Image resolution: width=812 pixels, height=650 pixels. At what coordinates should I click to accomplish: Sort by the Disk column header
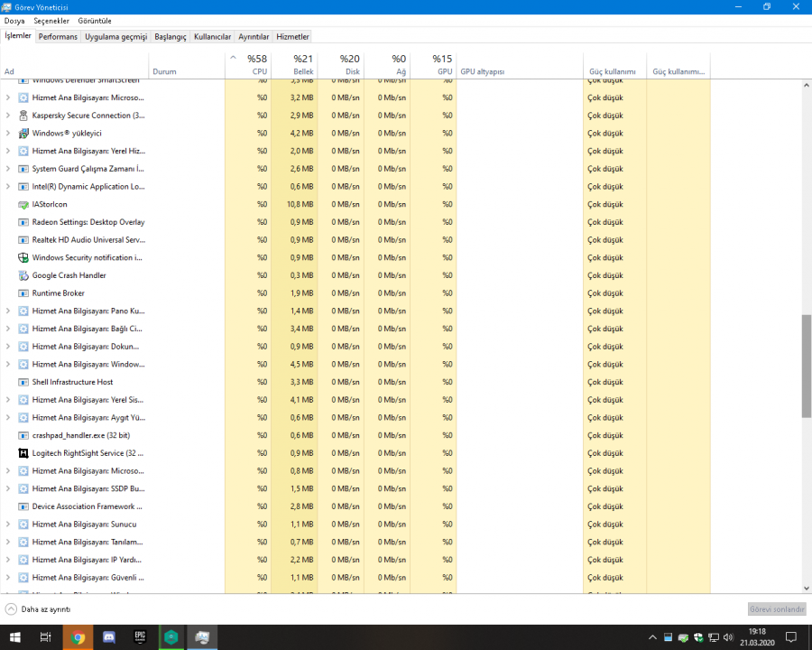point(341,65)
